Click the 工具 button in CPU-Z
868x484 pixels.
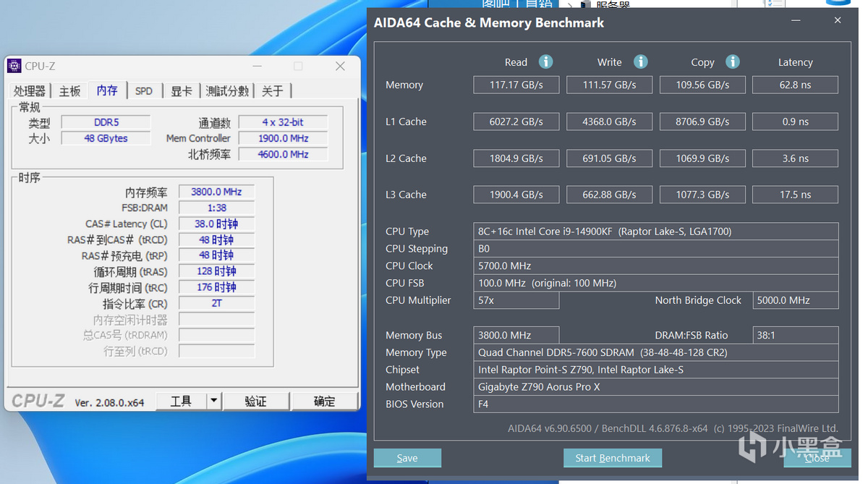click(x=181, y=401)
